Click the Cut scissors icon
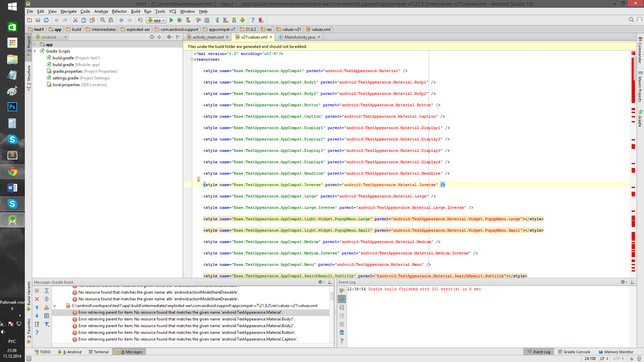This screenshot has width=644, height=362. click(75, 20)
